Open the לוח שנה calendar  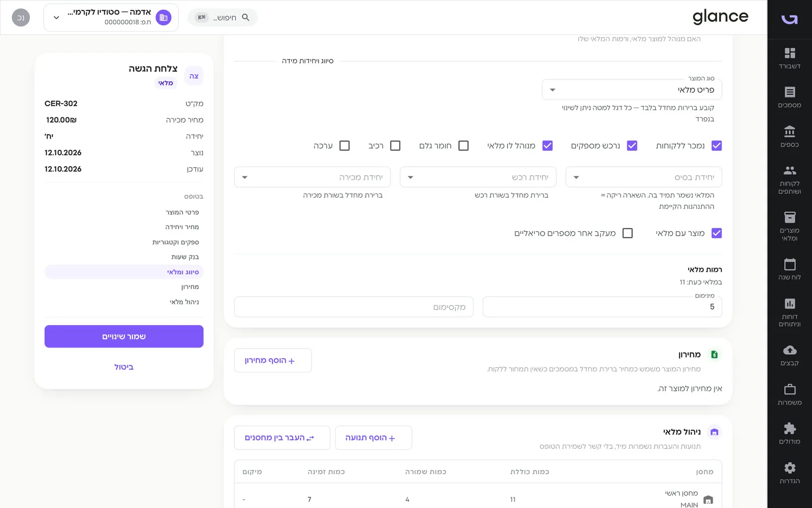pyautogui.click(x=790, y=269)
